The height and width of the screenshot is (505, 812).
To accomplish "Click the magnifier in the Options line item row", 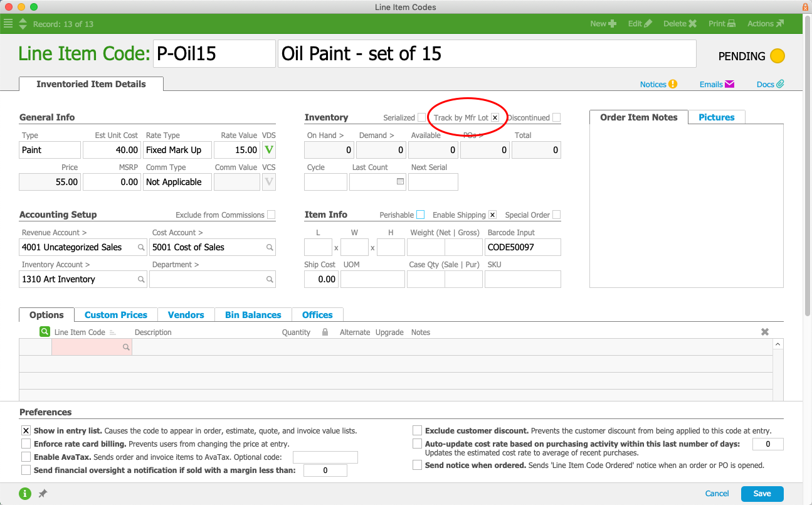I will (x=126, y=347).
